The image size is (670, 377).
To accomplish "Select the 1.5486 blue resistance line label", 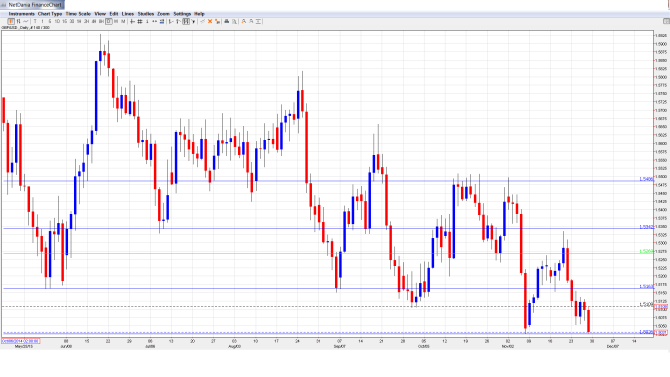I will [646, 179].
